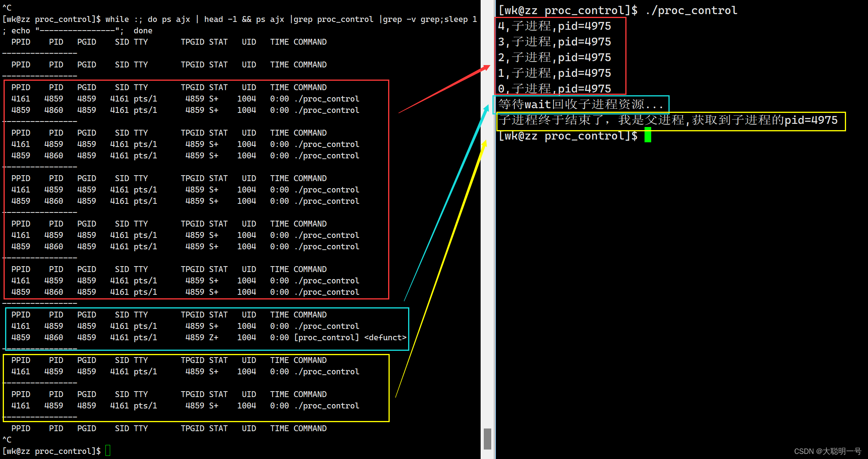This screenshot has width=868, height=459.
Task: Click the CSDN @大聪明一号 watermark
Action: tap(827, 451)
